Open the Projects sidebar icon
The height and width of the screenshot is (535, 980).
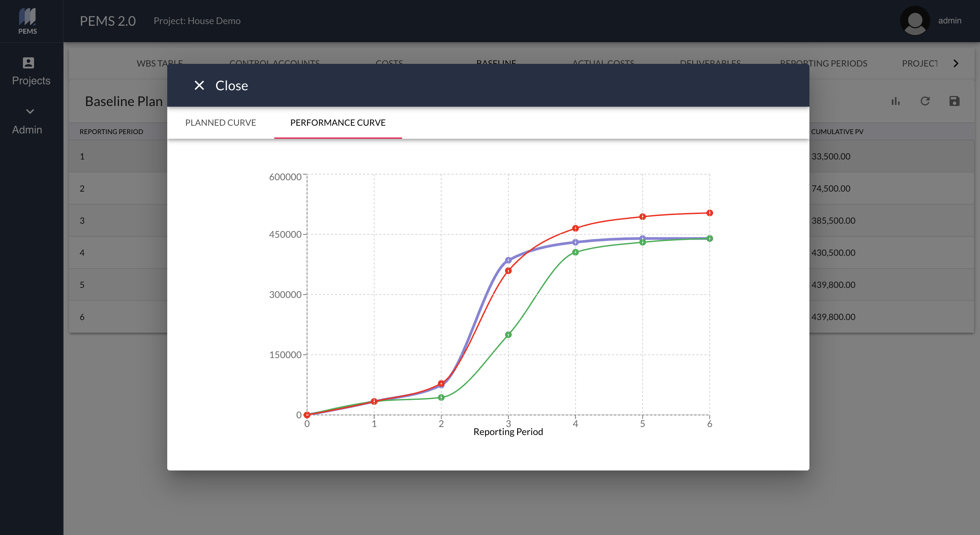(x=28, y=63)
